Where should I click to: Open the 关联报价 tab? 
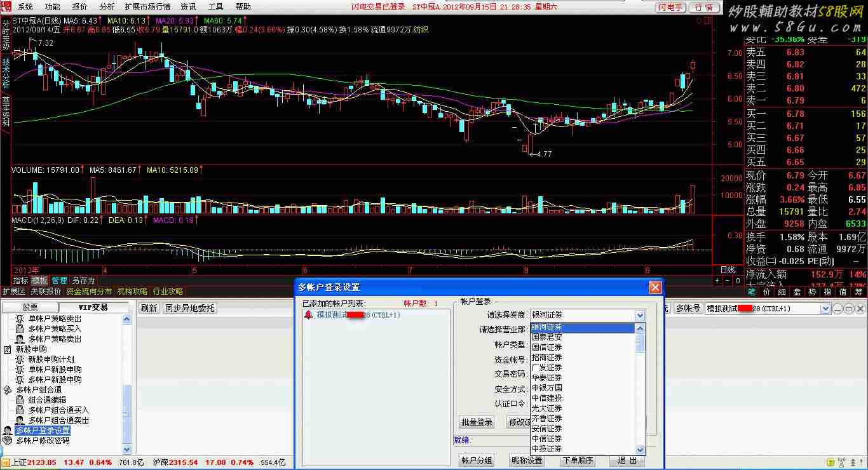(46, 292)
